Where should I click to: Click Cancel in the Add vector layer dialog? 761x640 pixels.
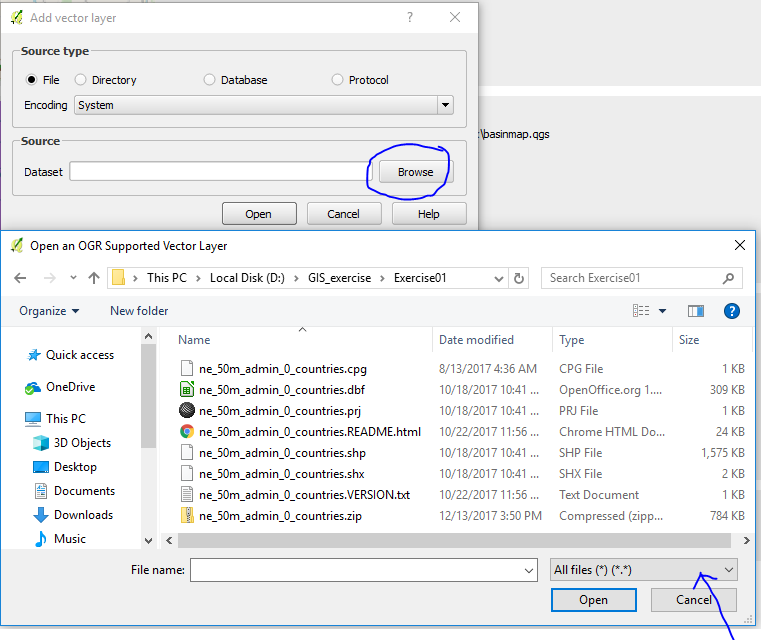pyautogui.click(x=343, y=214)
